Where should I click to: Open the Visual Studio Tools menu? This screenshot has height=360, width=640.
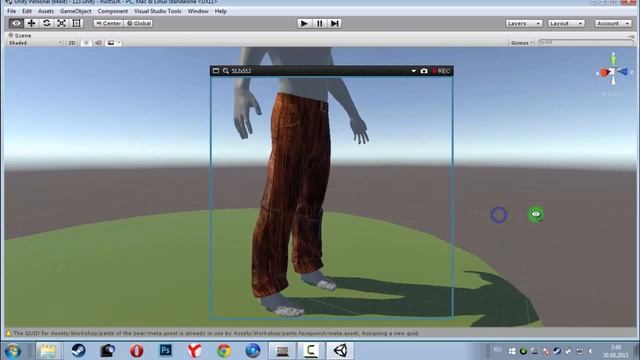coord(158,11)
